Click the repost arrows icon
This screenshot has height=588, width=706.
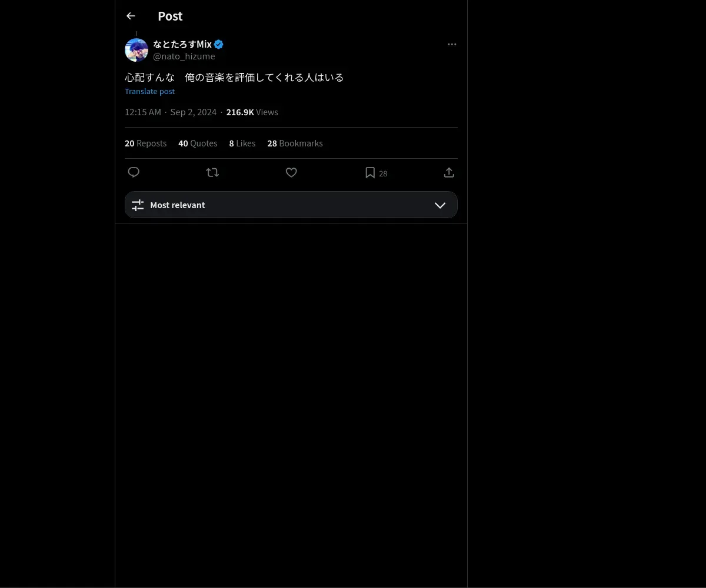point(212,172)
